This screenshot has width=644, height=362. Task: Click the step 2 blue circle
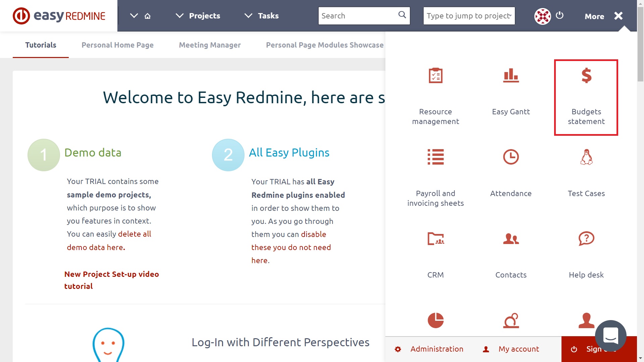tap(228, 155)
